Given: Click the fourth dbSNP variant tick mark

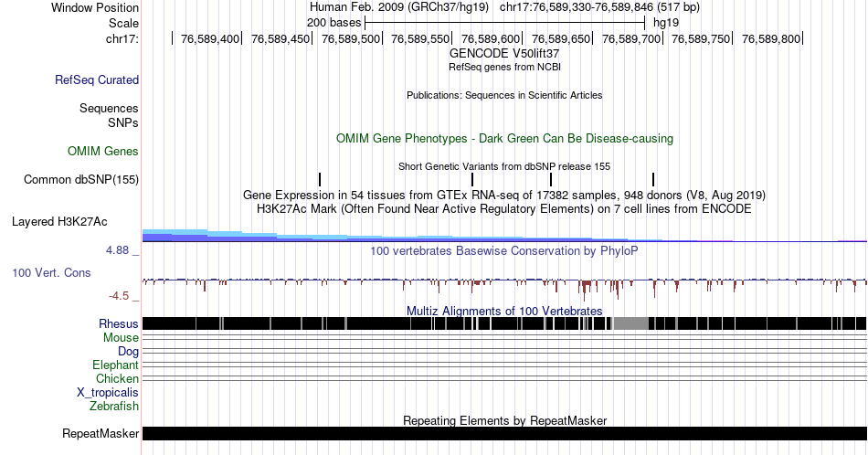Looking at the screenshot, I should [x=653, y=179].
